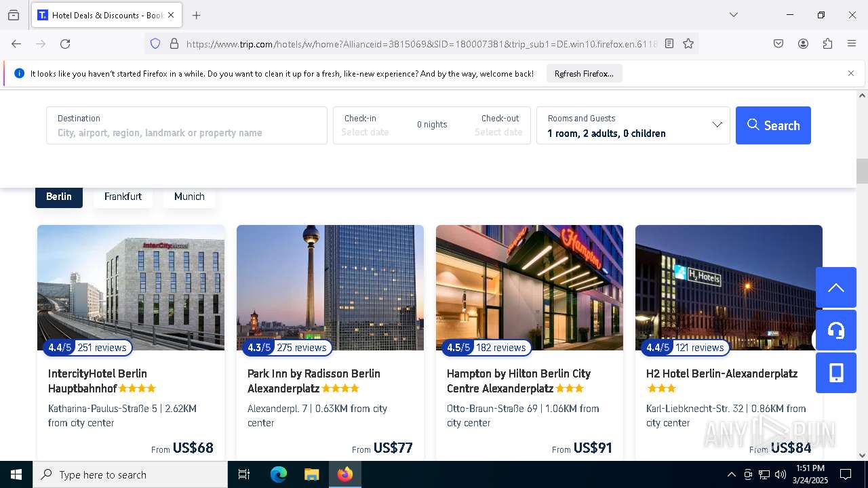This screenshot has height=488, width=868.
Task: Click the mobile app phone icon
Action: coord(836,373)
